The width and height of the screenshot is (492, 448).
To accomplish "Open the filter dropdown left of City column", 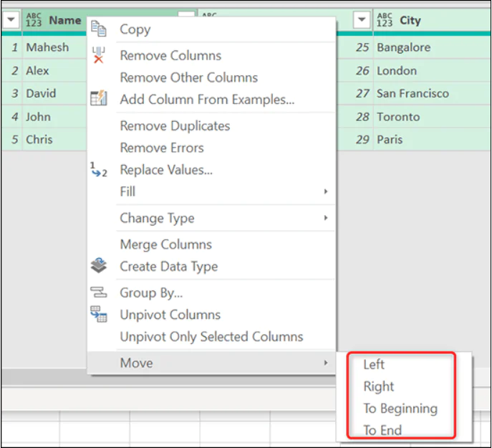I will click(362, 20).
